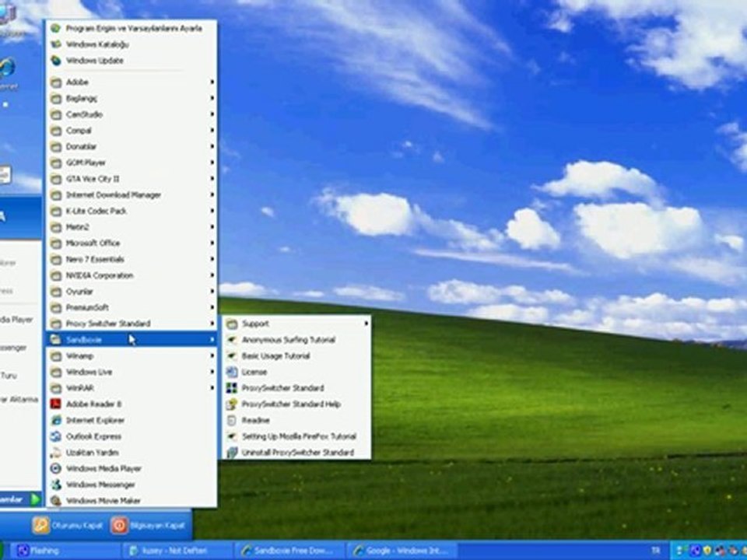
Task: Open the PremiumSoft folder entry
Action: pyautogui.click(x=132, y=308)
